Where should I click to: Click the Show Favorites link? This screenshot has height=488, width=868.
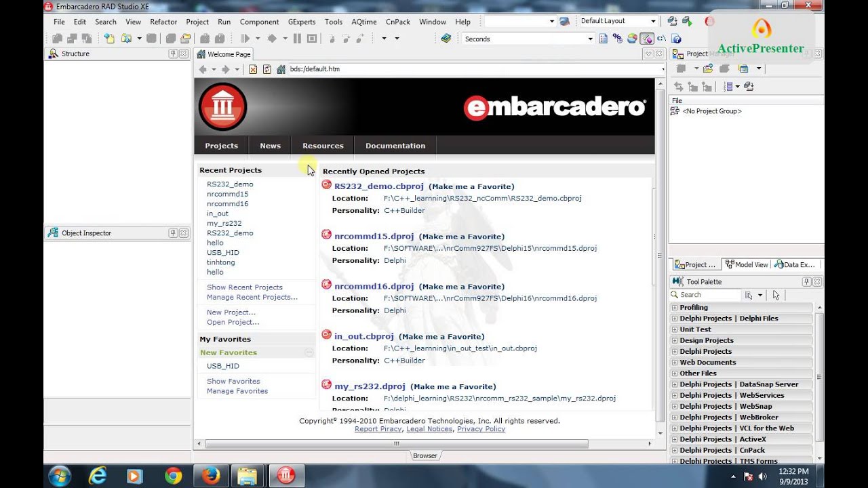click(x=233, y=382)
